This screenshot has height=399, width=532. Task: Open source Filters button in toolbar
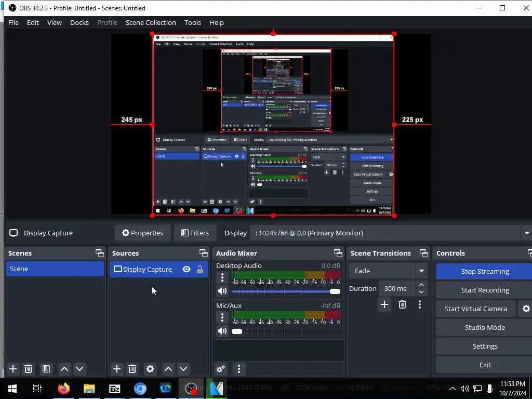tap(195, 233)
